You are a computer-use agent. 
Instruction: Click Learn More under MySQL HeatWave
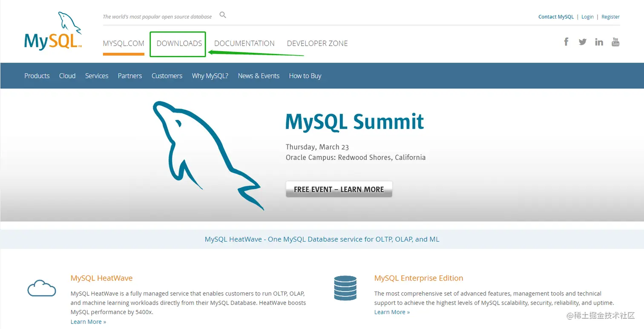pyautogui.click(x=88, y=322)
